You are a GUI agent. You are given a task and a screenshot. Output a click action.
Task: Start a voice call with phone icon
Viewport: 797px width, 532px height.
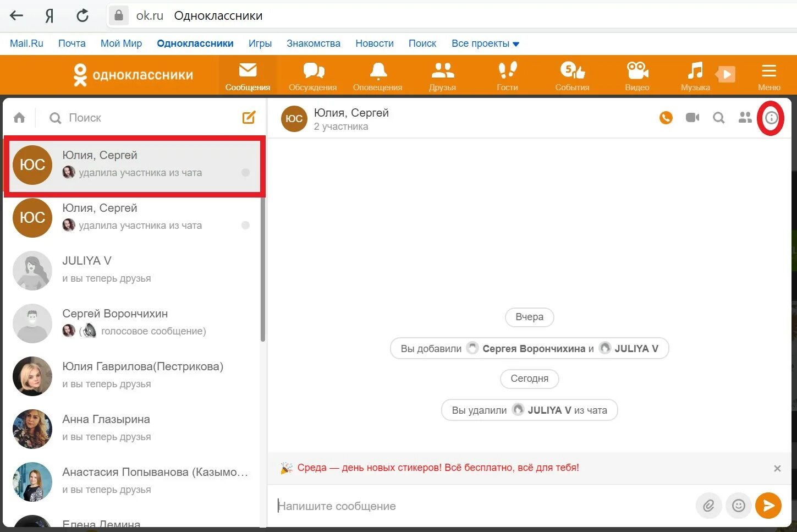point(666,118)
